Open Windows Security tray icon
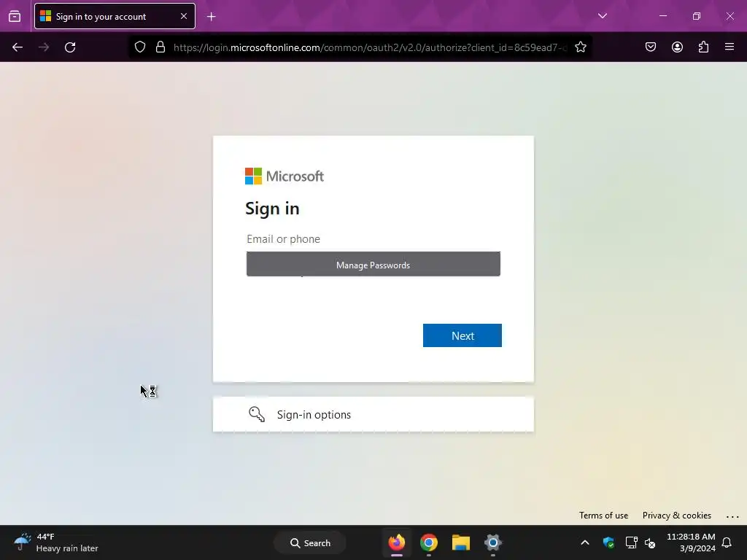 [x=608, y=542]
